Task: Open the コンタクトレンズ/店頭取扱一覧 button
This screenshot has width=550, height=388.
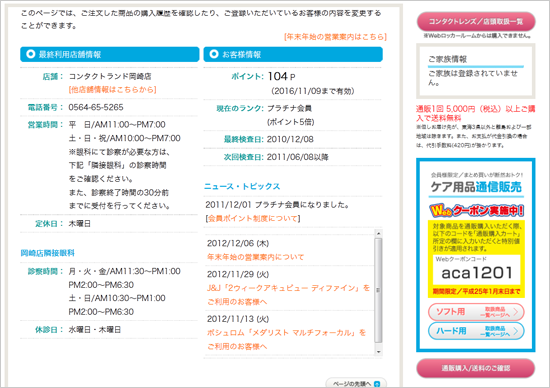Action: click(476, 21)
